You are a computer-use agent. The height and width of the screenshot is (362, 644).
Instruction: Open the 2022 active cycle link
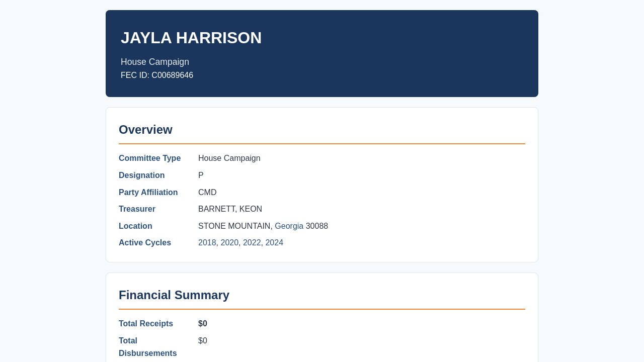click(x=252, y=243)
